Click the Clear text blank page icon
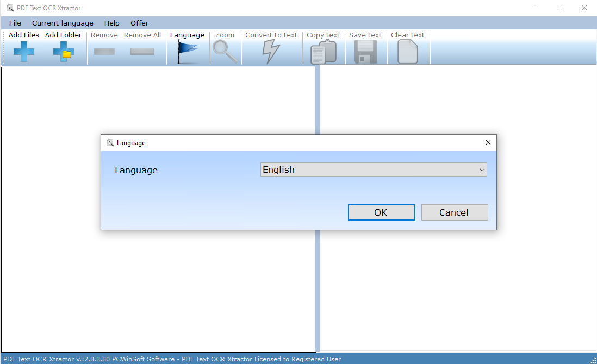Image resolution: width=597 pixels, height=364 pixels. point(408,52)
